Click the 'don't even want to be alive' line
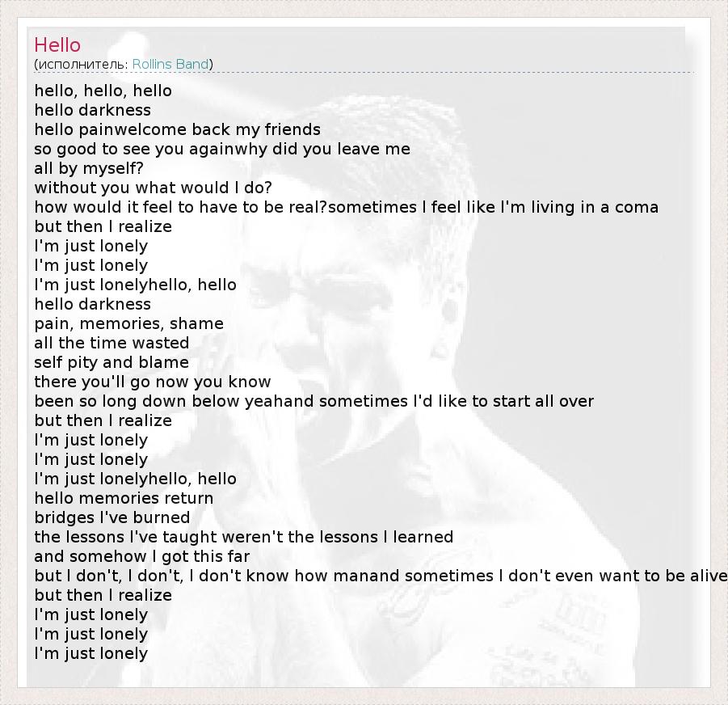Viewport: 728px width, 705px height. coord(380,576)
